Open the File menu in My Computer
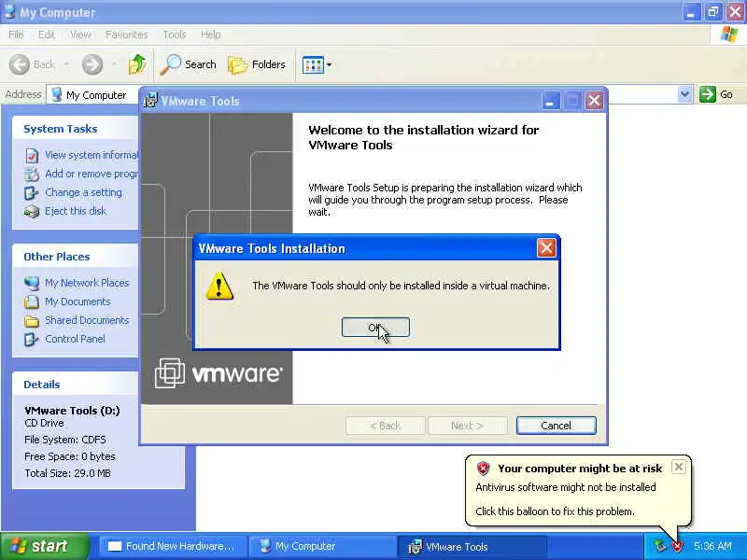Viewport: 747px width, 560px height. (16, 35)
